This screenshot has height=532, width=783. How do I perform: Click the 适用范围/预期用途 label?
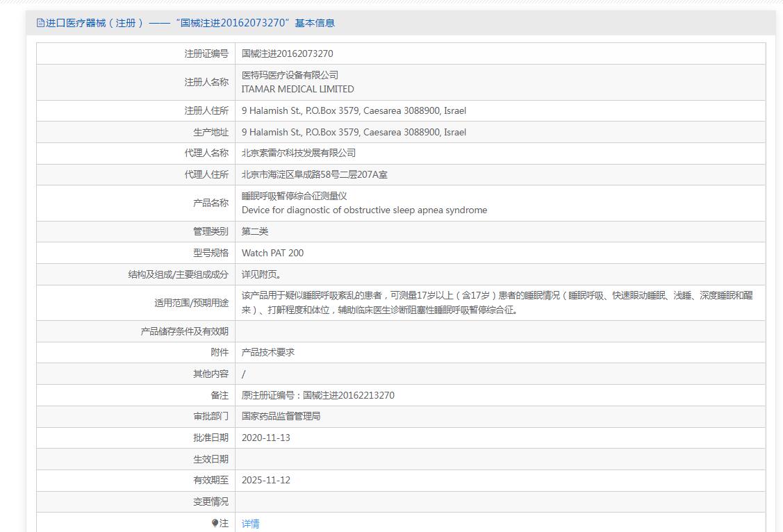tap(191, 303)
